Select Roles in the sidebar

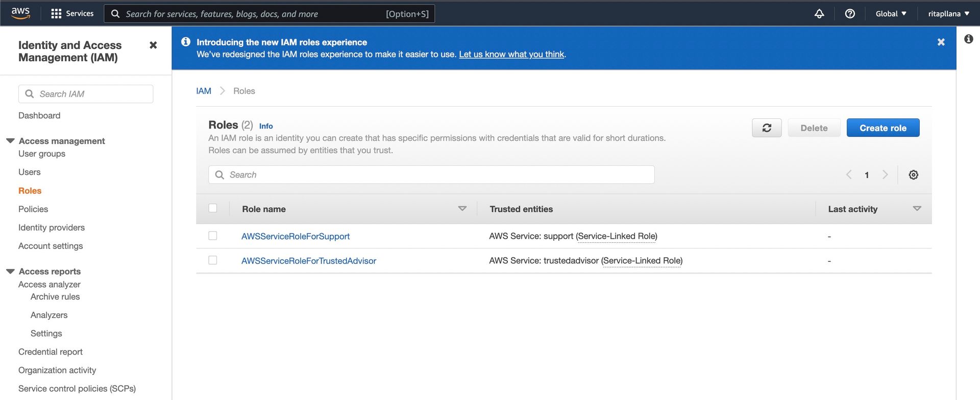click(30, 190)
